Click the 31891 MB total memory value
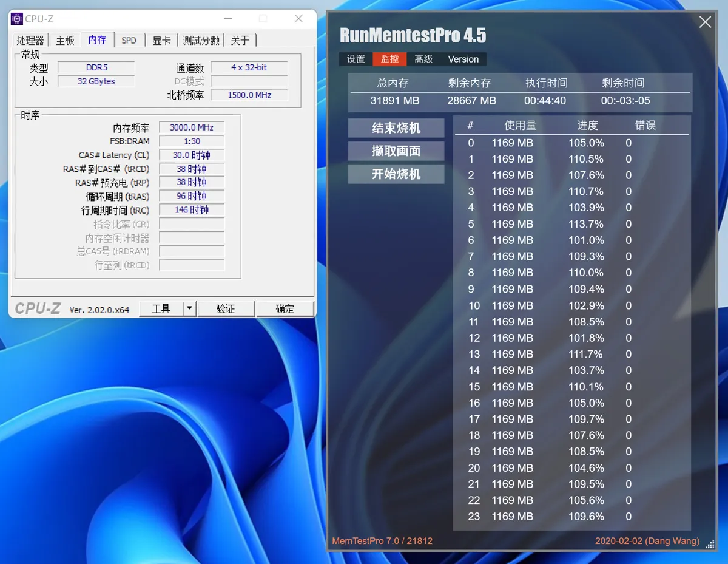The image size is (728, 564). point(395,101)
